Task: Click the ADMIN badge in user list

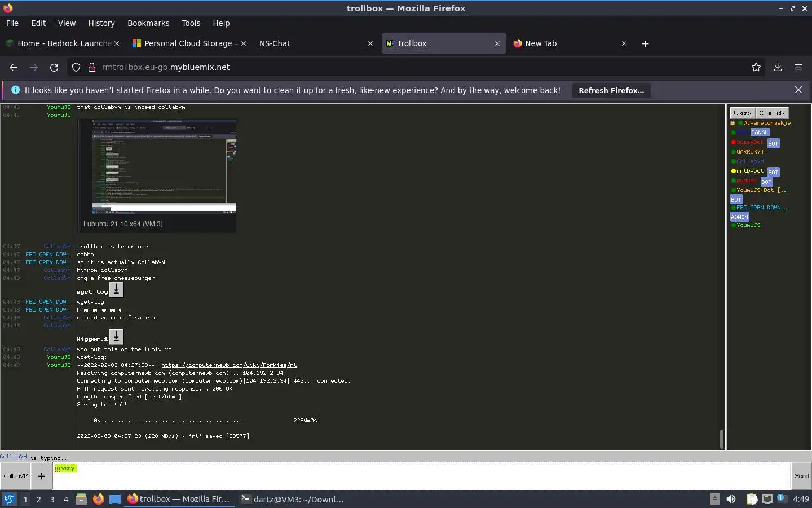Action: coord(739,217)
